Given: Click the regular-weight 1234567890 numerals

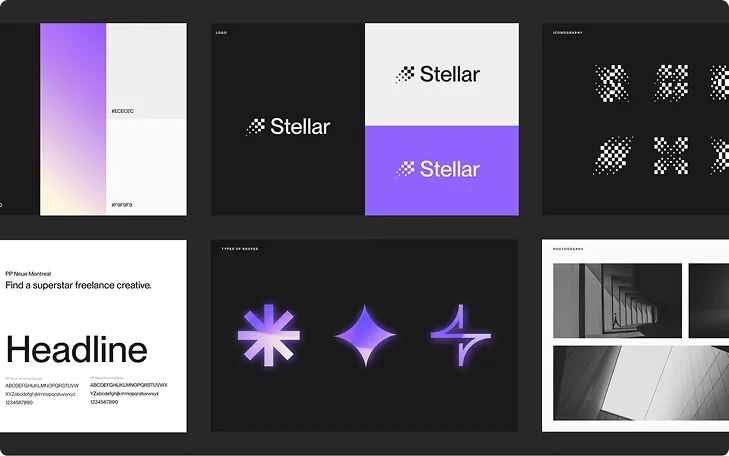Looking at the screenshot, I should pyautogui.click(x=19, y=403).
